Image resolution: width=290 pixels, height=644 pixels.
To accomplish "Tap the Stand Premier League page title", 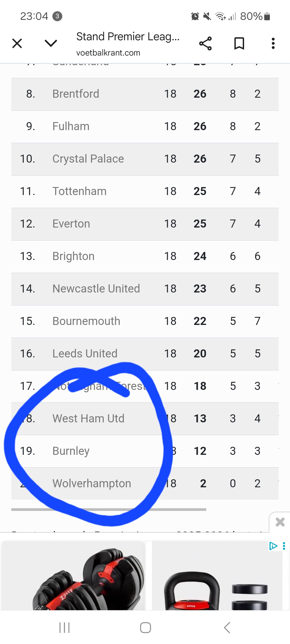I will point(128,37).
